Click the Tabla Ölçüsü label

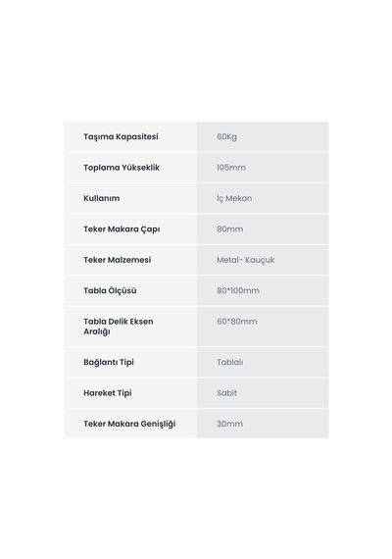(x=110, y=290)
